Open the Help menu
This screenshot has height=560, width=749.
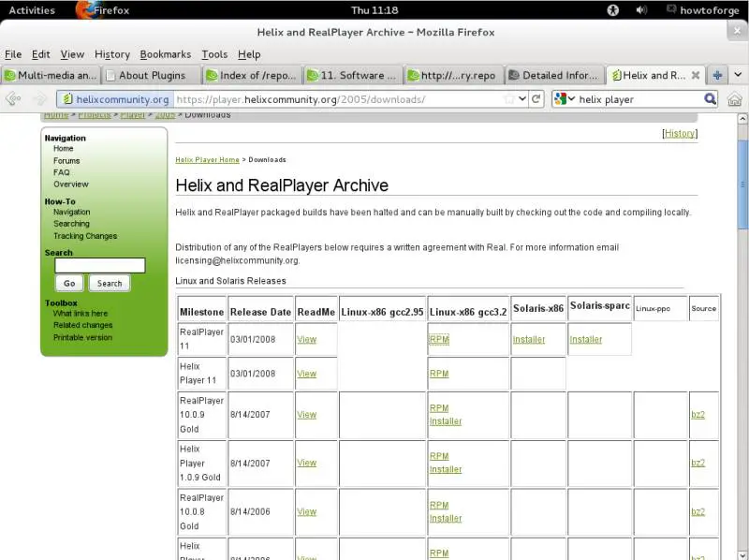(249, 54)
